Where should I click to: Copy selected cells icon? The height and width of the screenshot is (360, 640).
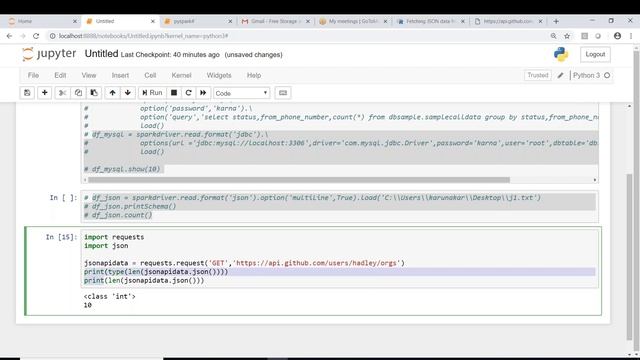tap(78, 93)
